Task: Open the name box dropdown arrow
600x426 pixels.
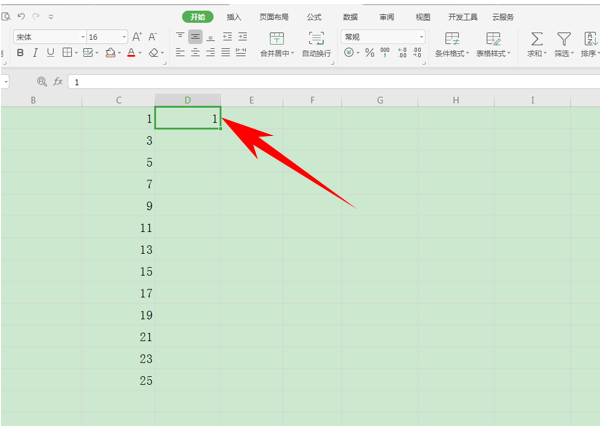Action: 6,82
